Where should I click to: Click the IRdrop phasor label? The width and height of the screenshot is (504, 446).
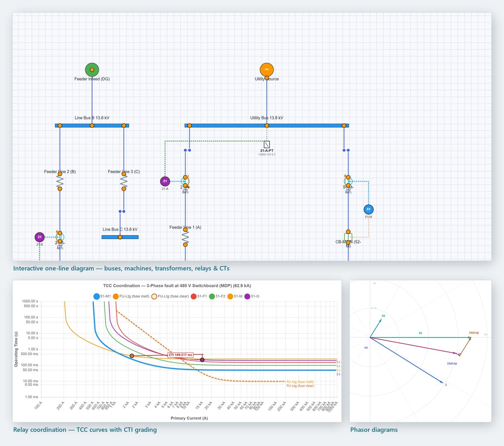[x=452, y=364]
